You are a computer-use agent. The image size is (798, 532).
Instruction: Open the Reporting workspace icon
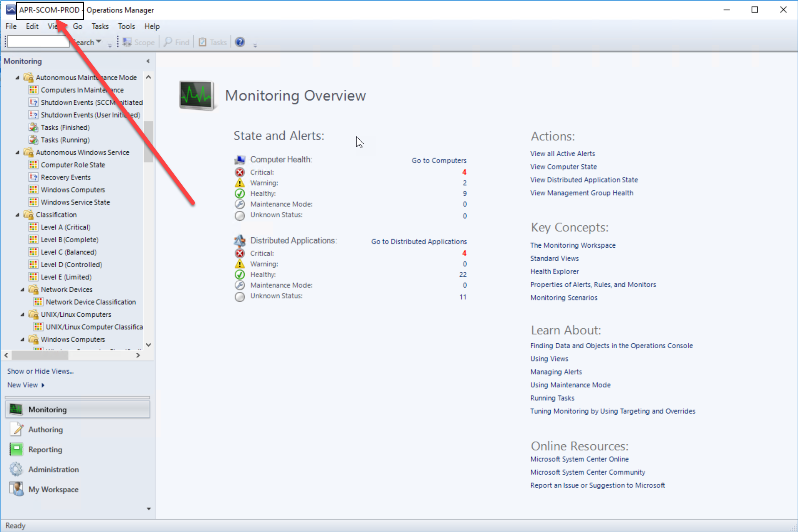[x=17, y=449]
